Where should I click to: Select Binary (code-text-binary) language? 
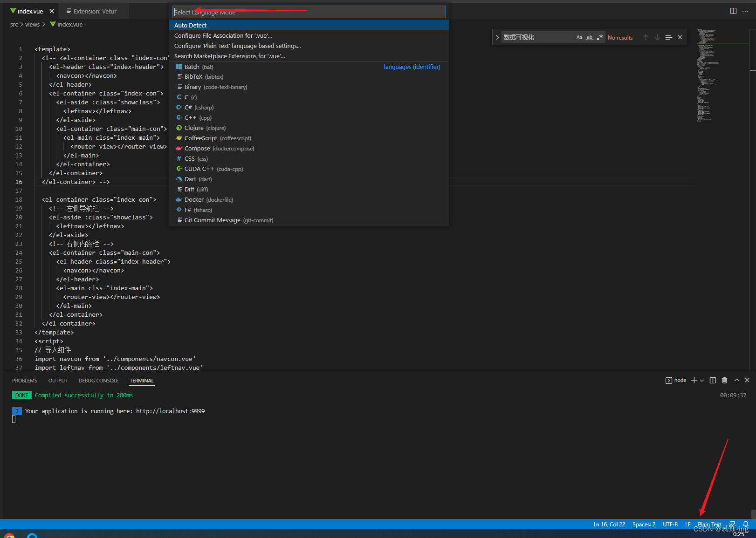click(x=309, y=87)
